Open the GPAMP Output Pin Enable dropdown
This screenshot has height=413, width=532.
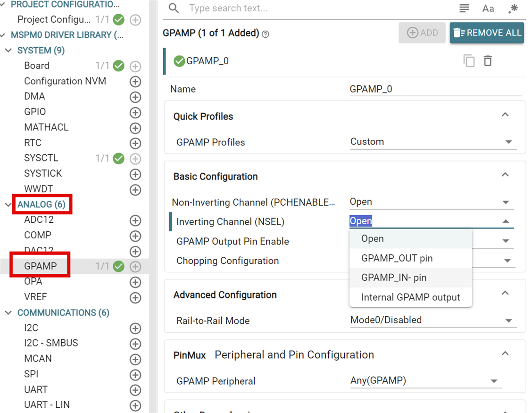point(506,241)
